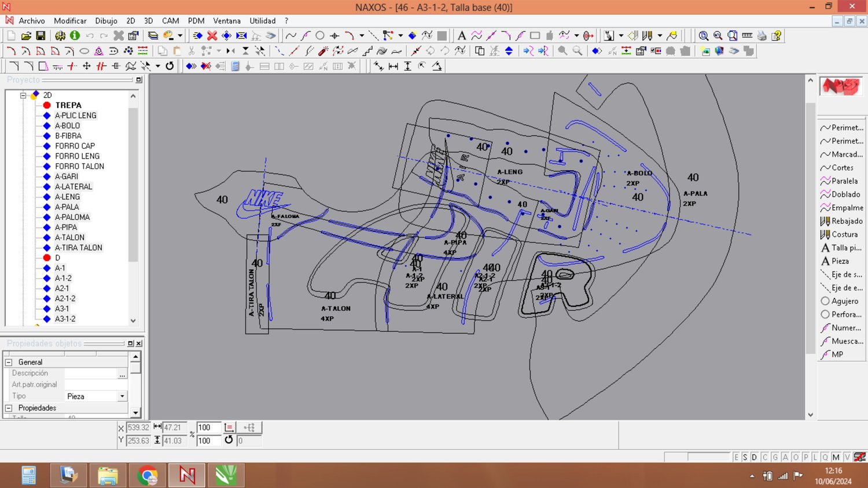Click the ruler measure icon
This screenshot has height=488, width=868.
pyautogui.click(x=747, y=36)
